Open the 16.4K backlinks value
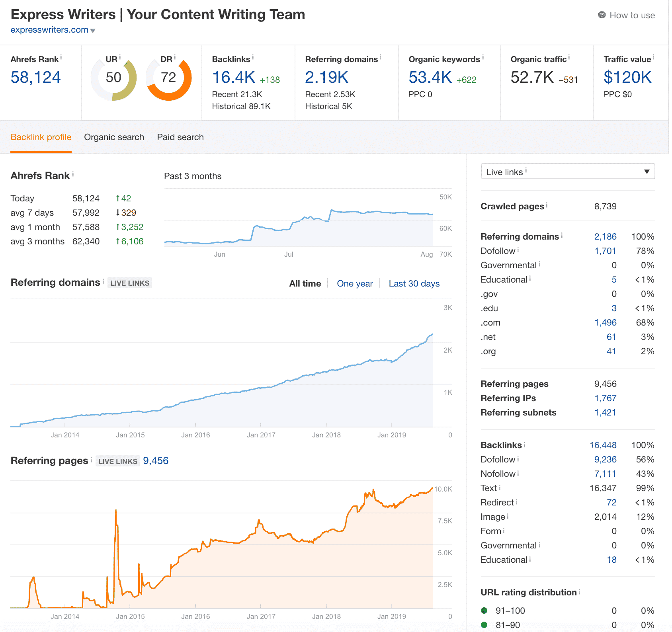 [234, 77]
